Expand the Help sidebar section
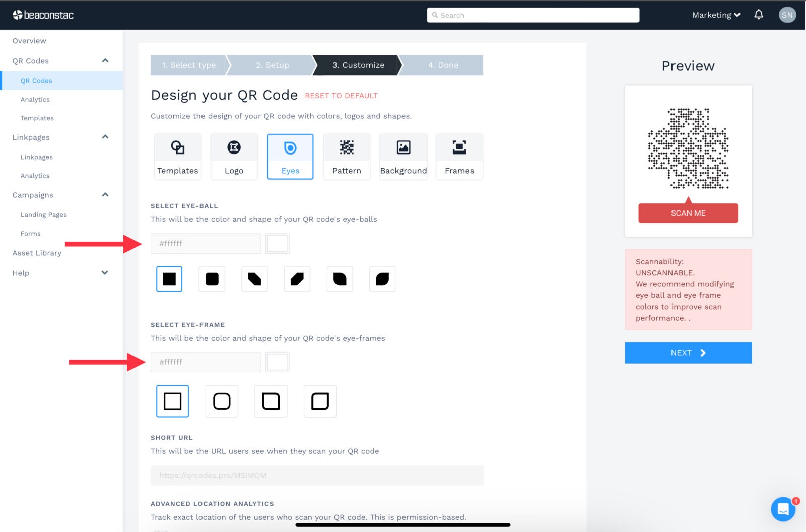The height and width of the screenshot is (532, 806). 105,272
